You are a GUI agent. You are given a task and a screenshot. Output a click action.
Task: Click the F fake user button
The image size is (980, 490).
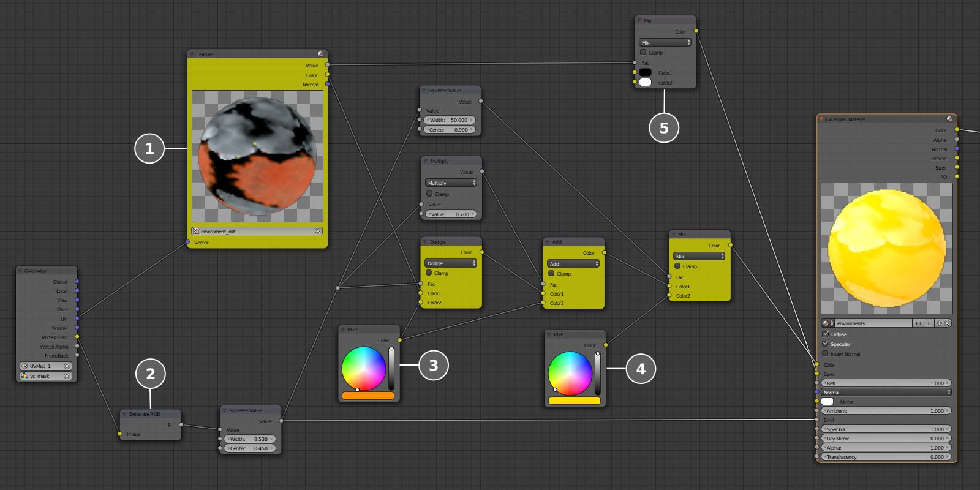(929, 323)
